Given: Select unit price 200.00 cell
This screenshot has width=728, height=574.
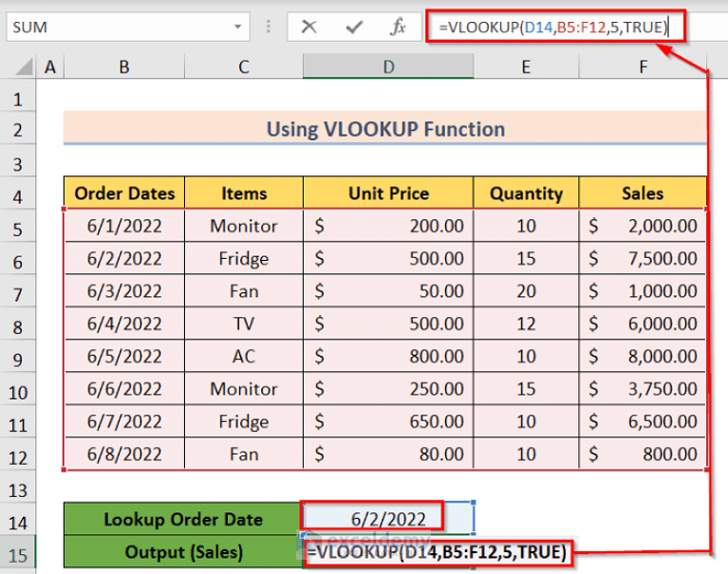Looking at the screenshot, I should [x=388, y=226].
